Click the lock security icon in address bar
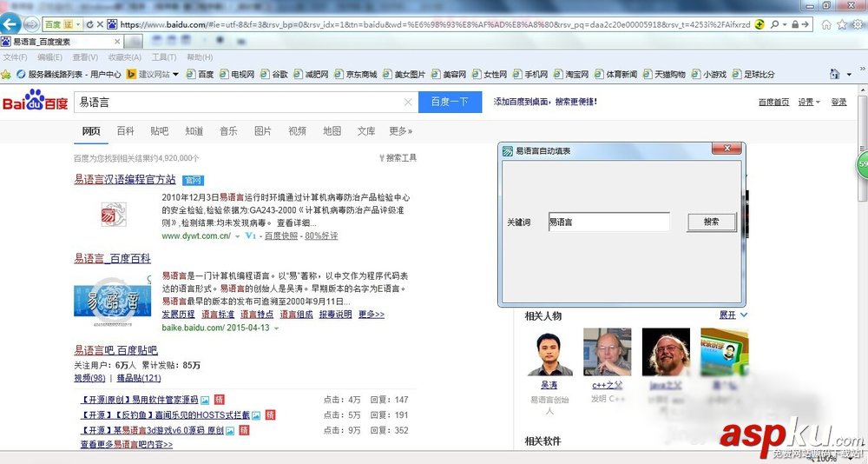 [794, 24]
